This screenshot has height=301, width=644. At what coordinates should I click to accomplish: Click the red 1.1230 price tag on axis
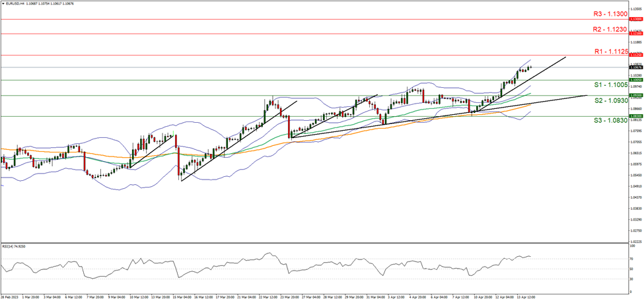pyautogui.click(x=635, y=33)
